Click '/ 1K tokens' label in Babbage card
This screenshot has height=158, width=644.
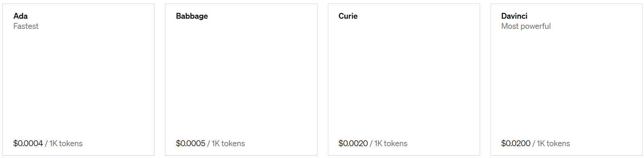[x=226, y=144]
